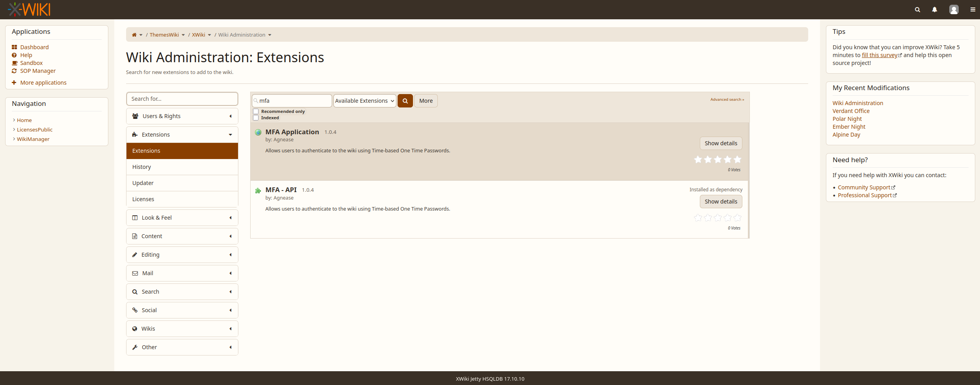980x385 pixels.
Task: Expand the Social section arrow
Action: pyautogui.click(x=231, y=310)
